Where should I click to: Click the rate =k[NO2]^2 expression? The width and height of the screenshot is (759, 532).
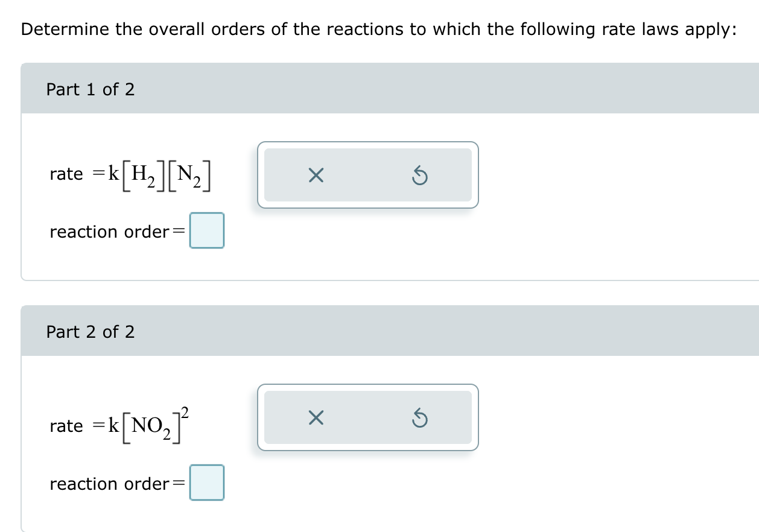[x=118, y=425]
